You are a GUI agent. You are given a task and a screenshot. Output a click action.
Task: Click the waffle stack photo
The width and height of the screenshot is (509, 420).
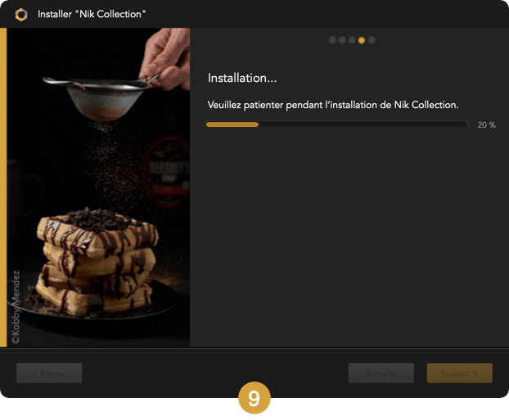click(x=97, y=261)
